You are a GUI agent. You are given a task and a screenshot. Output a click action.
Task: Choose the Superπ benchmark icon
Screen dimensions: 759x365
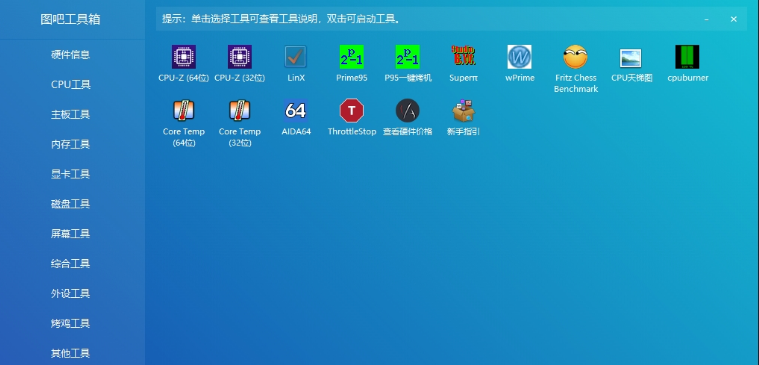coord(463,56)
